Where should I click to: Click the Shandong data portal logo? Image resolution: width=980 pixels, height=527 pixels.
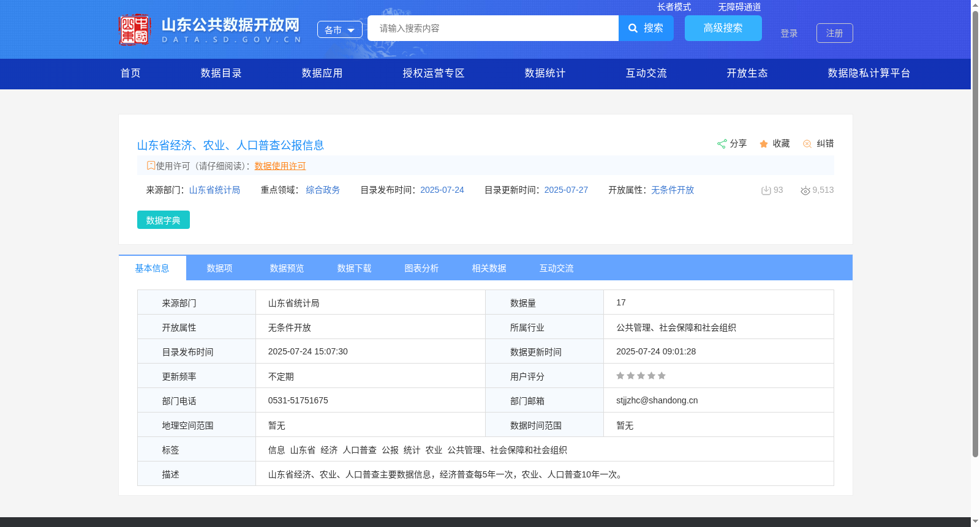(210, 29)
